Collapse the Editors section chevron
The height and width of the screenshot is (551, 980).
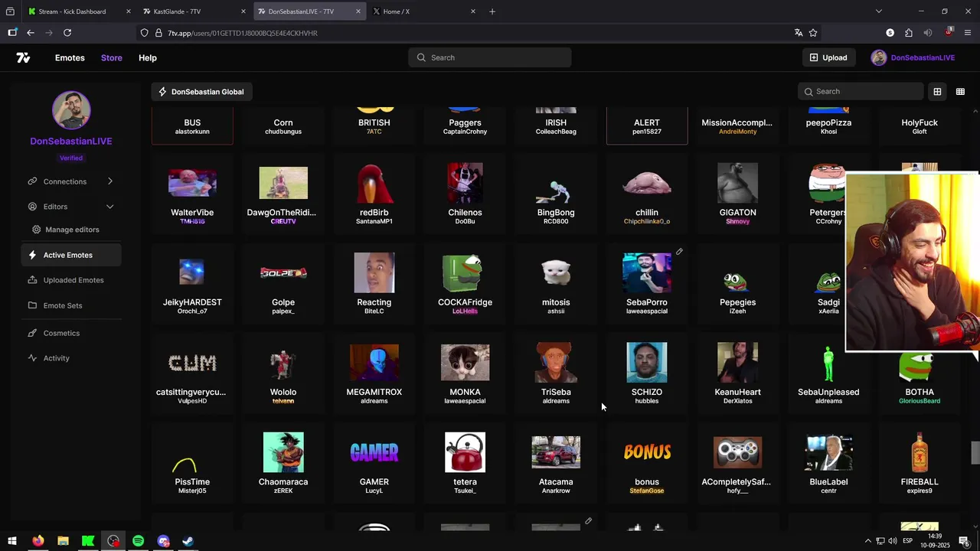(109, 207)
